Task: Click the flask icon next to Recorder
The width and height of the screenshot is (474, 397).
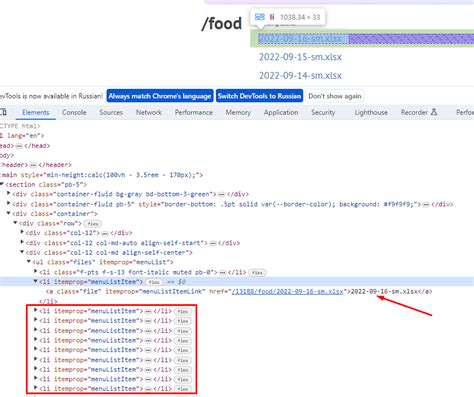Action: click(x=434, y=112)
